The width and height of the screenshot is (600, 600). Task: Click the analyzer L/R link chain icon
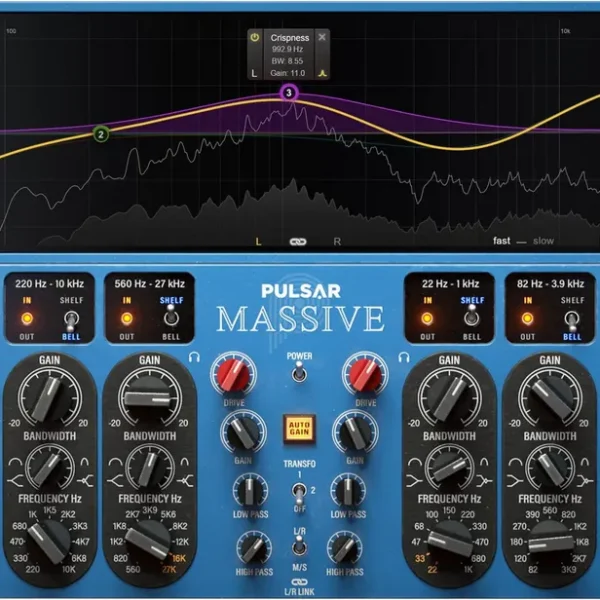click(x=298, y=241)
